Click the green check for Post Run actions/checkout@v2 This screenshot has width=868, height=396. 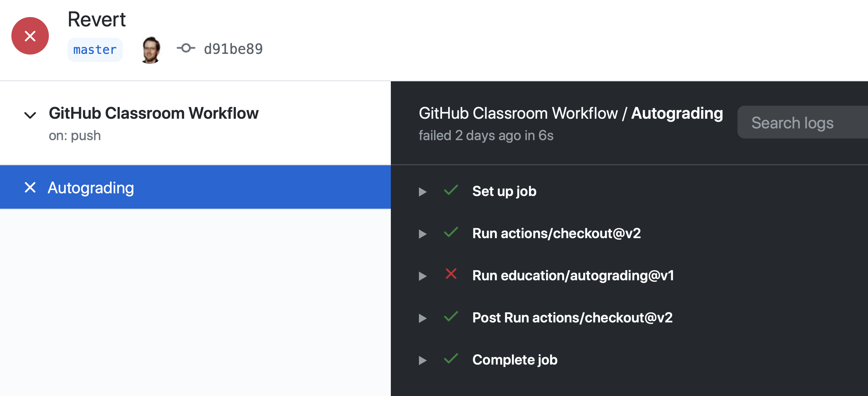click(x=451, y=316)
